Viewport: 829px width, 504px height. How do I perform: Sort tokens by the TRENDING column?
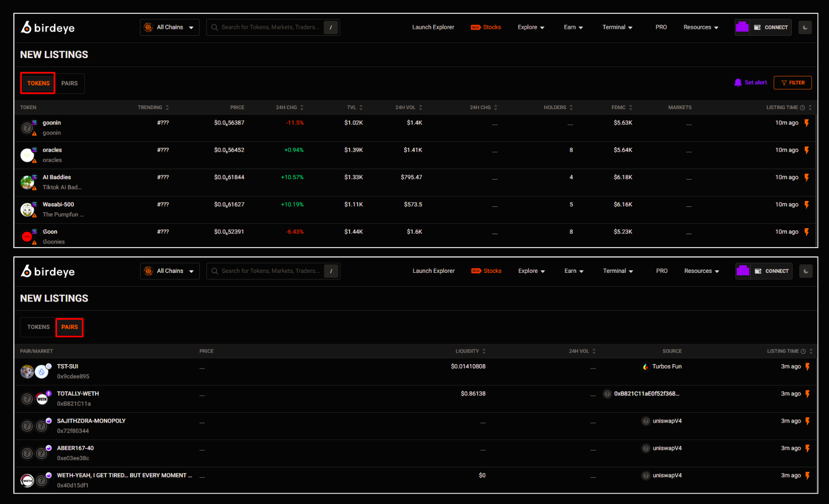[153, 108]
